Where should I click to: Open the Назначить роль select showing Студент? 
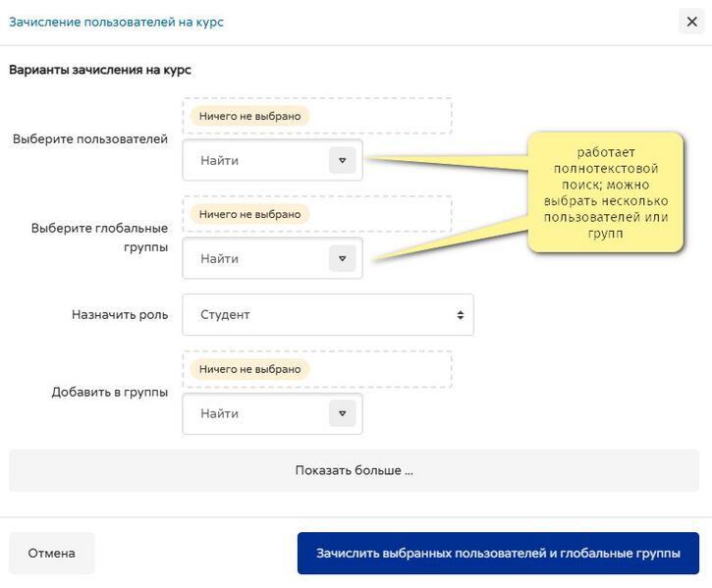[328, 315]
